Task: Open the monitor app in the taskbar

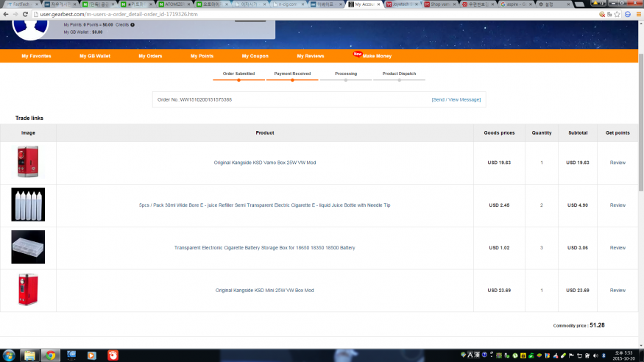Action: [x=71, y=355]
